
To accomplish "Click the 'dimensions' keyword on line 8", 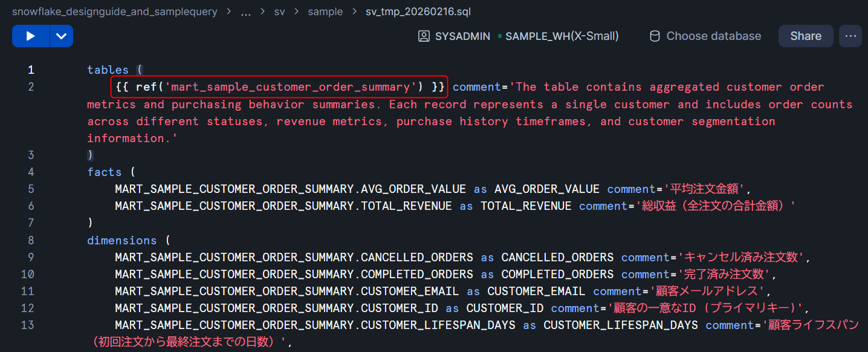I will [x=122, y=240].
